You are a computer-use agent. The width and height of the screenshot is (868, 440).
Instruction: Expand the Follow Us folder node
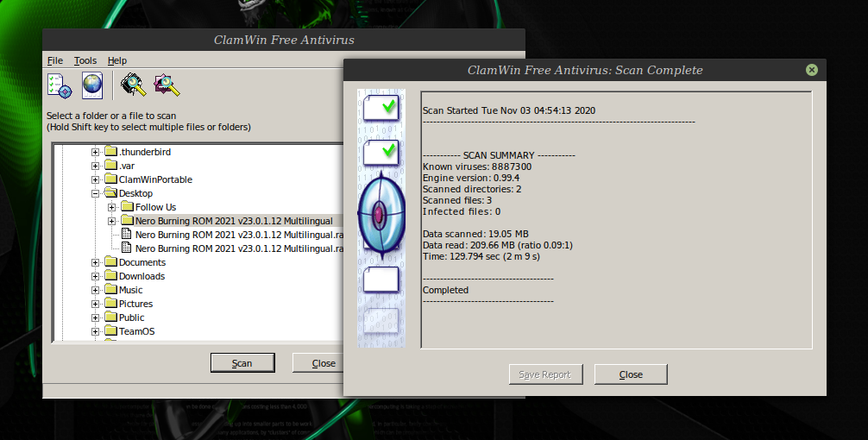112,207
